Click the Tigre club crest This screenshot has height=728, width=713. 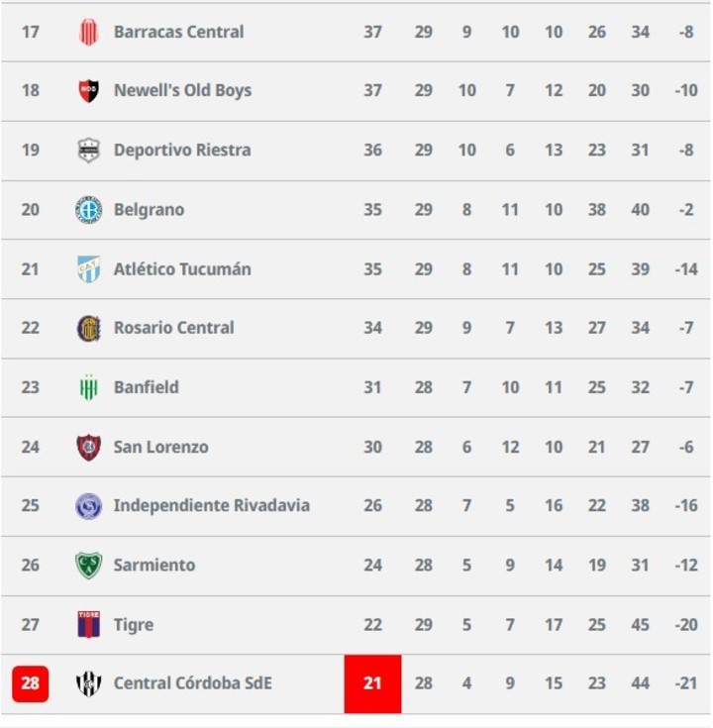88,624
